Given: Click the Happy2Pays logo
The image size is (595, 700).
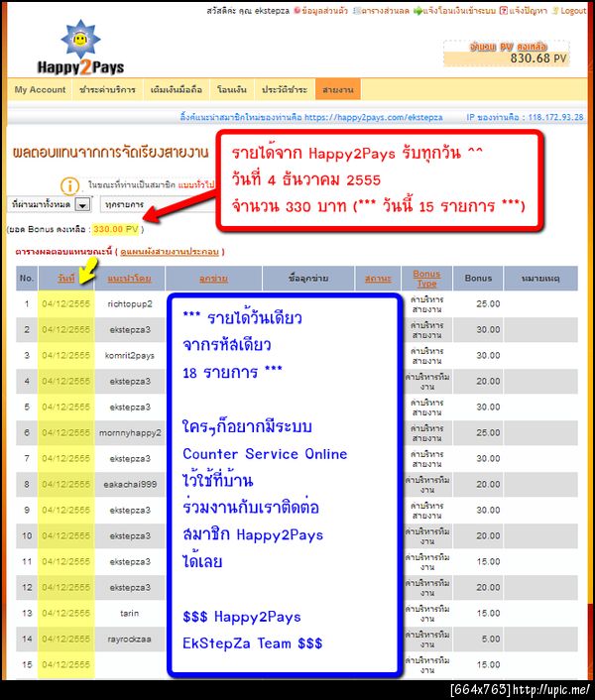Looking at the screenshot, I should pos(80,48).
